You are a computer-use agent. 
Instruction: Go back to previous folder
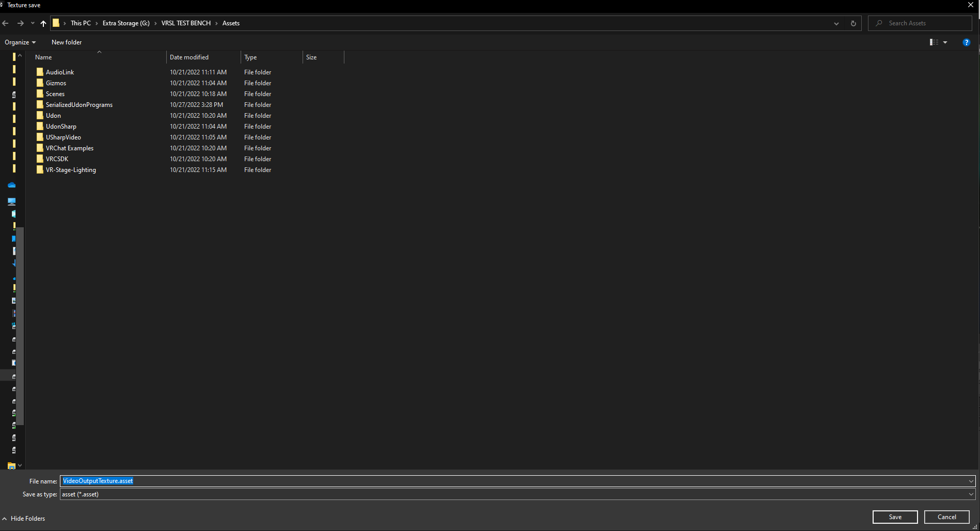point(6,23)
